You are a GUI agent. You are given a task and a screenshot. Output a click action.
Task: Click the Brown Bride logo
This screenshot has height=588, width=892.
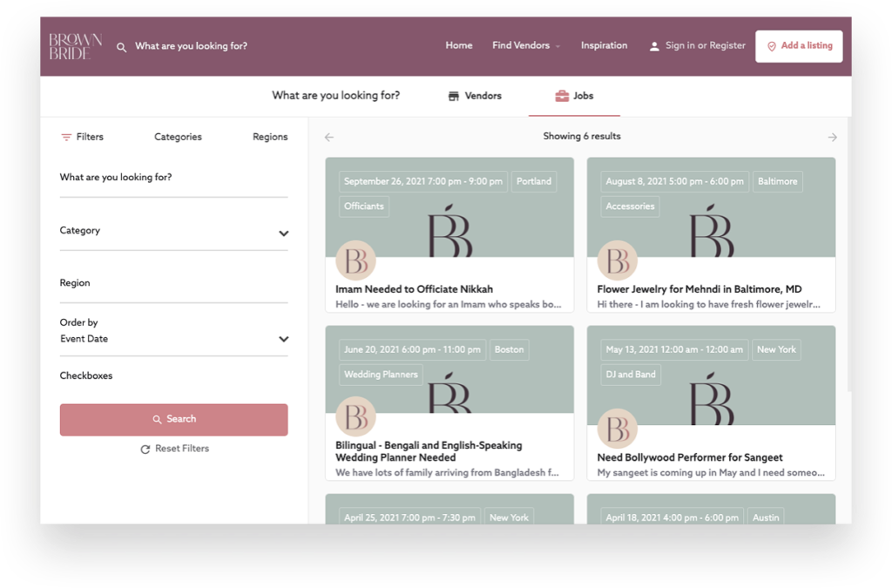[x=75, y=46]
